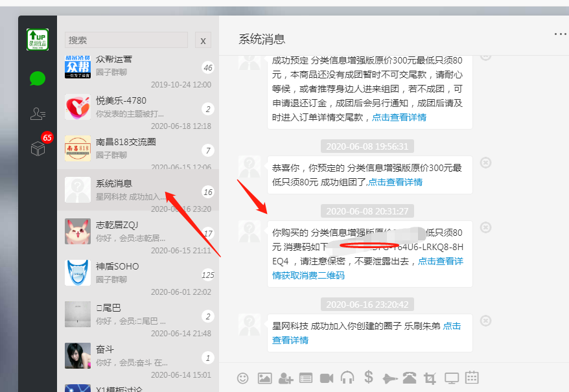Click the search box in chat list
569x392 pixels.
click(x=126, y=40)
